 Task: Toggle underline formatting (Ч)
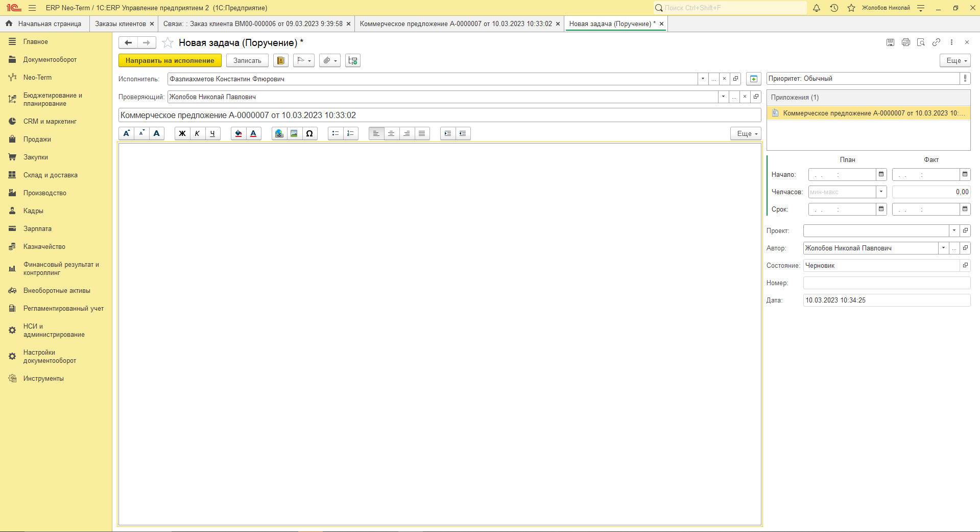212,133
